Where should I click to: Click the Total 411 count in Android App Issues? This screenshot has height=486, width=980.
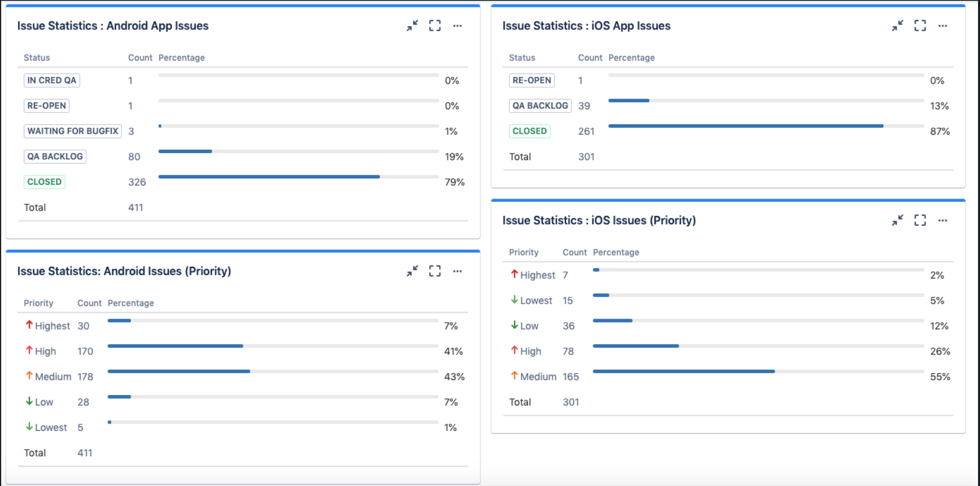136,207
